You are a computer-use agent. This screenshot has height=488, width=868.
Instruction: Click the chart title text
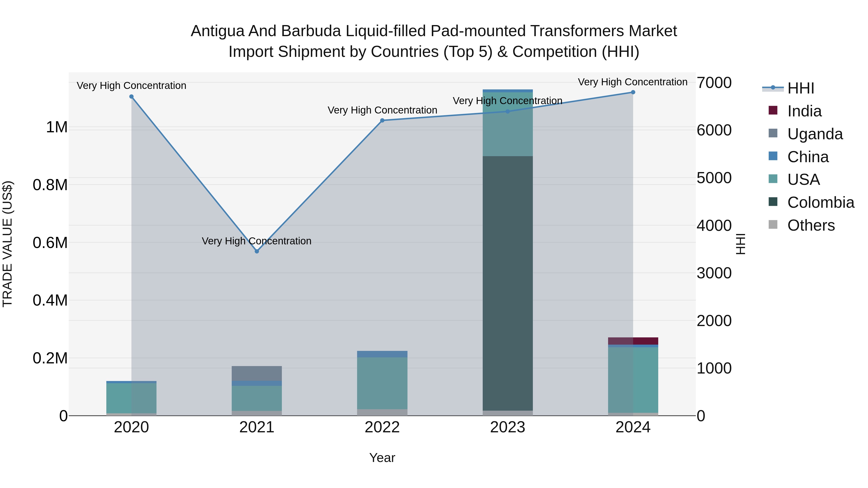click(x=434, y=41)
